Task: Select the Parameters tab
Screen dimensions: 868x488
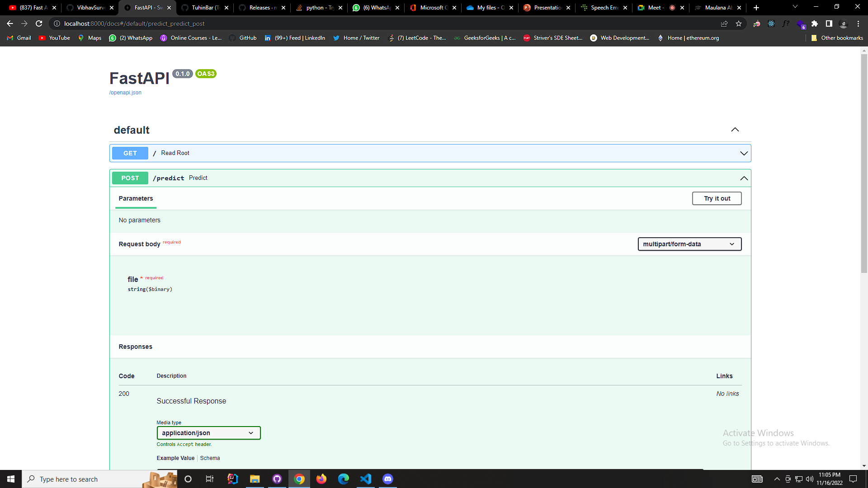Action: pyautogui.click(x=136, y=198)
